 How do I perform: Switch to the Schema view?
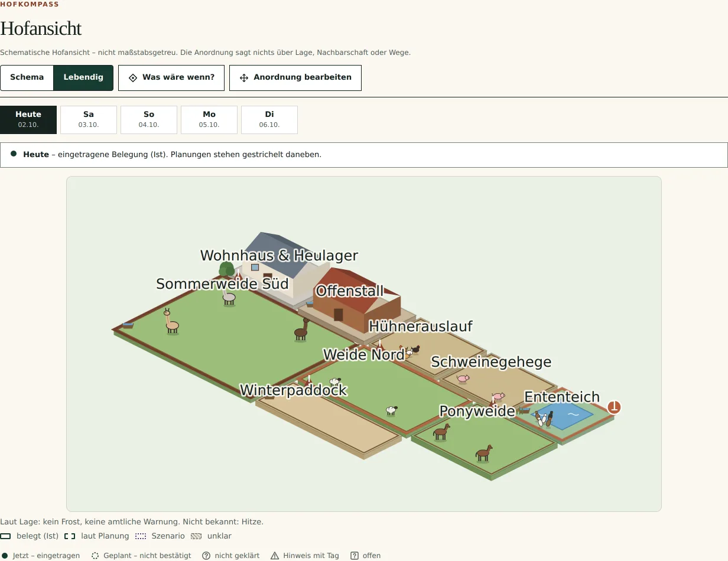27,77
